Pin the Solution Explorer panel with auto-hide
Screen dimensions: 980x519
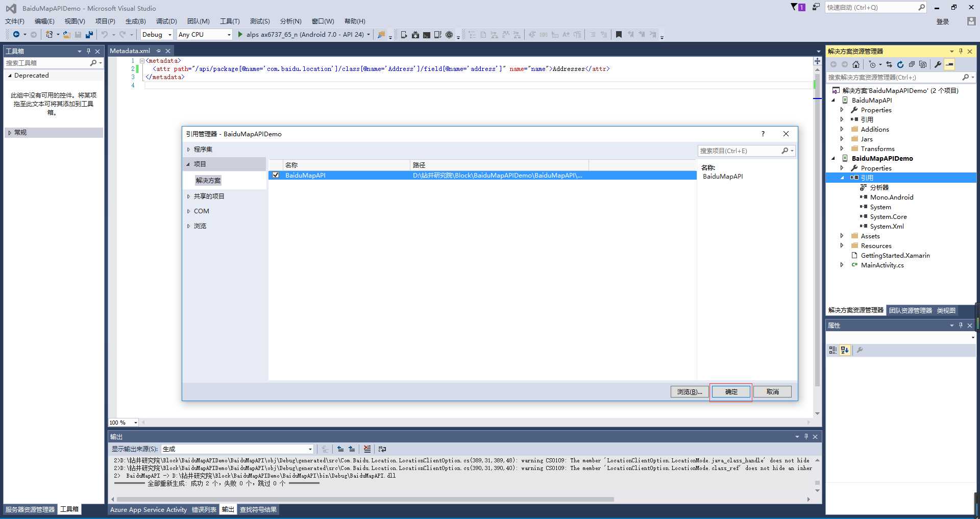(961, 51)
